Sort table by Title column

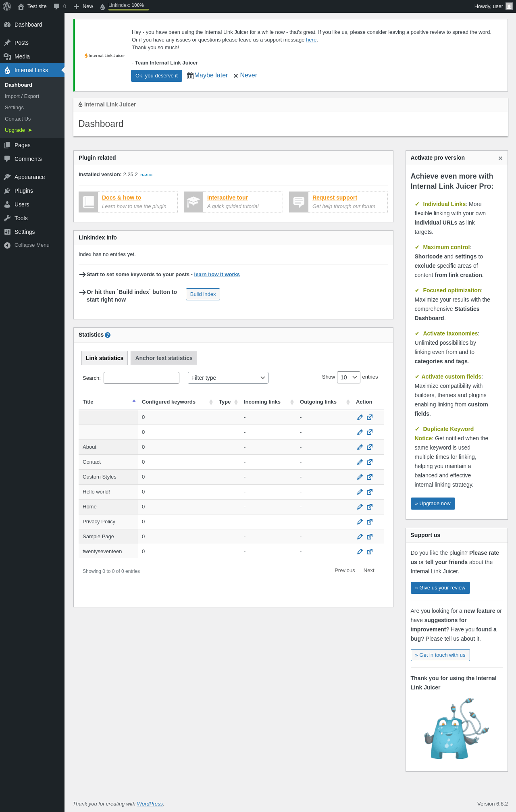pyautogui.click(x=109, y=402)
